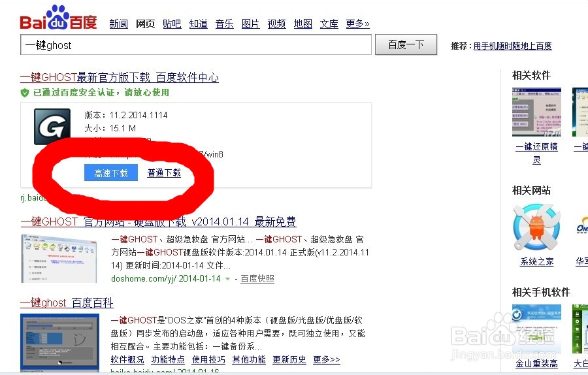Click the 一键还原精灵 software thumbnail
Viewport: 588px width, 375px height.
pyautogui.click(x=536, y=112)
